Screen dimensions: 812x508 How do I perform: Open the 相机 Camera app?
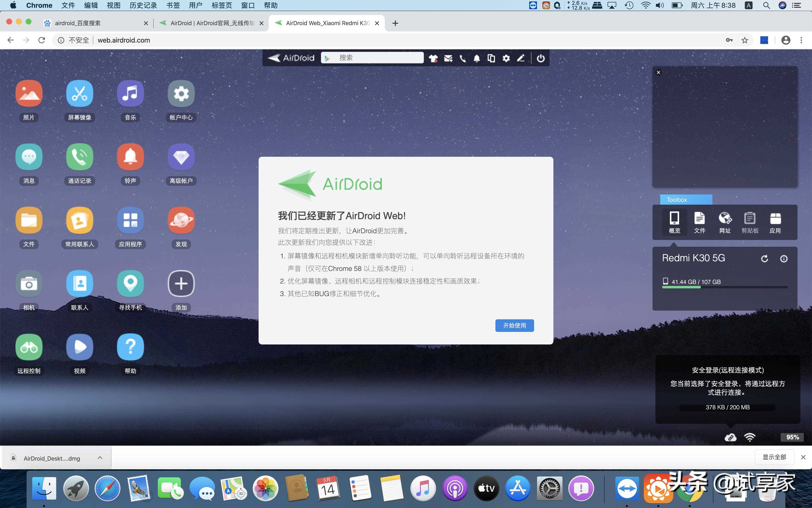[x=29, y=284]
